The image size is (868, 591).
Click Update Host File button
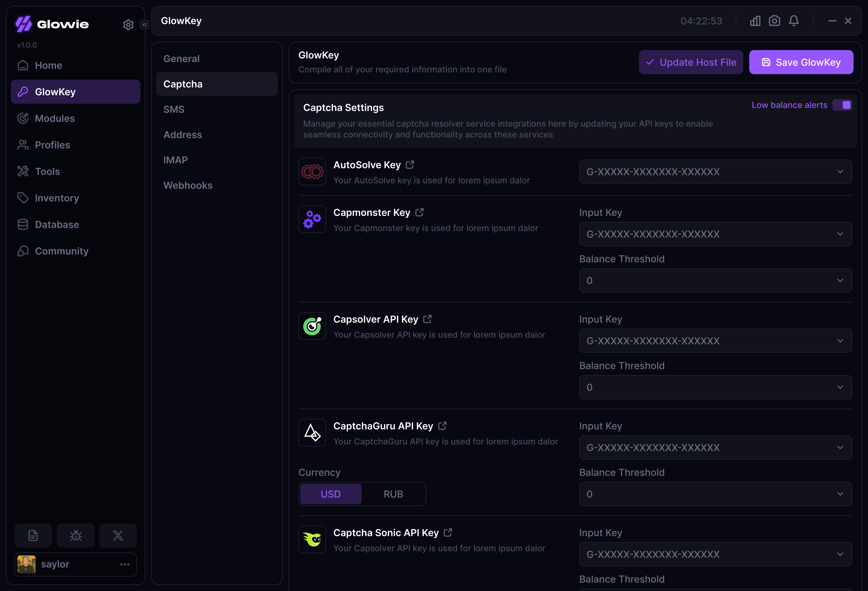(x=691, y=62)
